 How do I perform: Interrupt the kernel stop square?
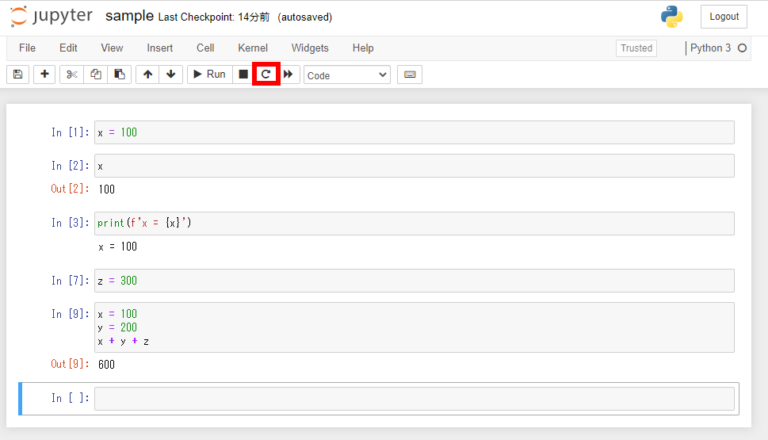(x=243, y=74)
